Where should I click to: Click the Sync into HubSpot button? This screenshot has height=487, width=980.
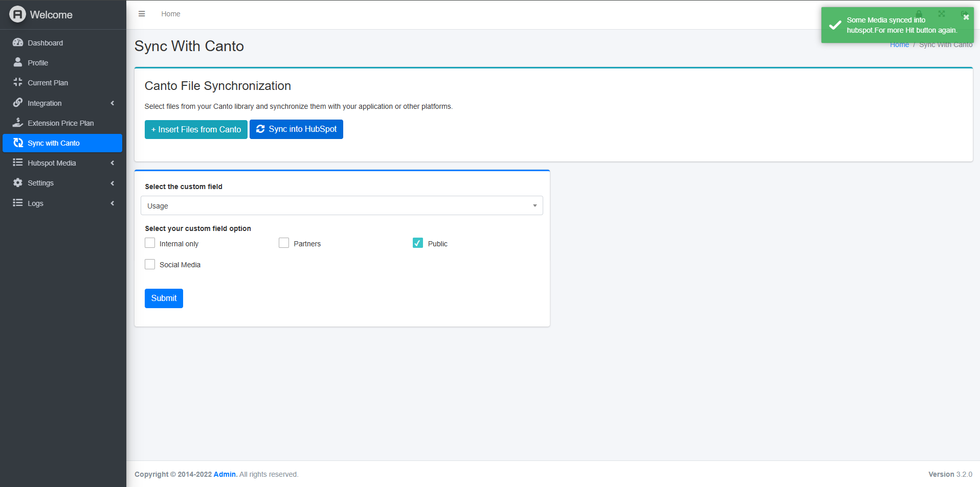tap(296, 129)
